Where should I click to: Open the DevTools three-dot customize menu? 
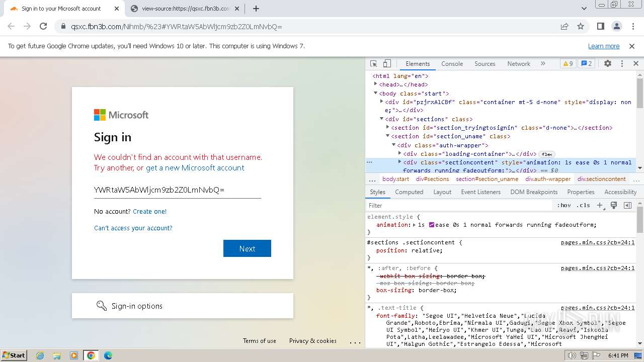pyautogui.click(x=622, y=64)
